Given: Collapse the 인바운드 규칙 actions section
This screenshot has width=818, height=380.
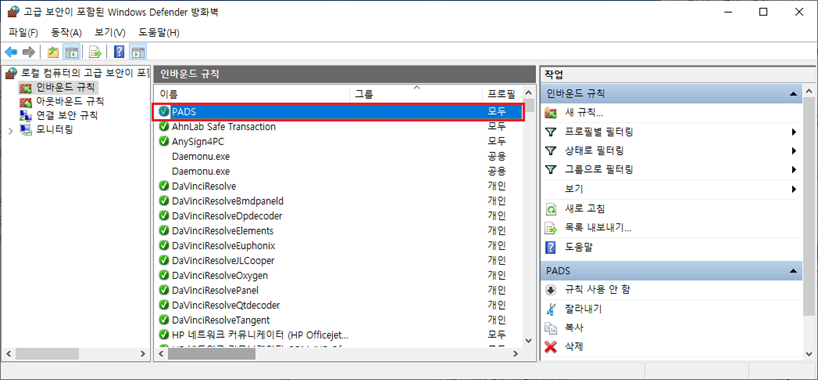Looking at the screenshot, I should point(793,94).
